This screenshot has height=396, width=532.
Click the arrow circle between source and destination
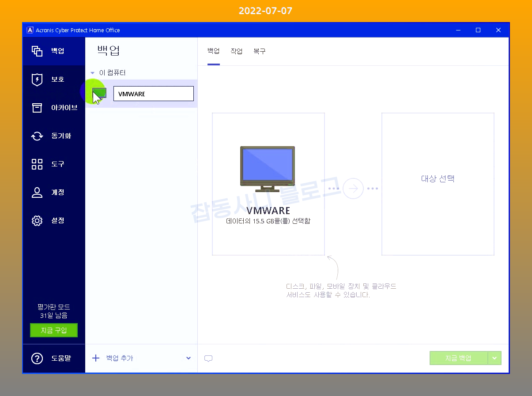coord(353,189)
